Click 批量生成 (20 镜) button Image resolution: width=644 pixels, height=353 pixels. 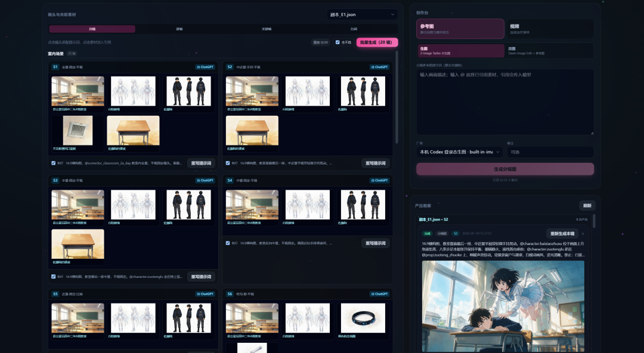(x=377, y=42)
